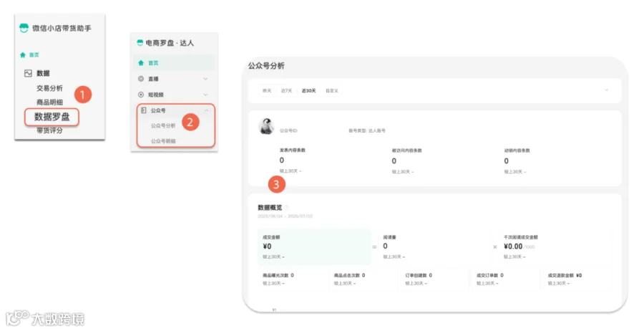Click the info icon beside 数据概览
The image size is (644, 331).
[286, 207]
